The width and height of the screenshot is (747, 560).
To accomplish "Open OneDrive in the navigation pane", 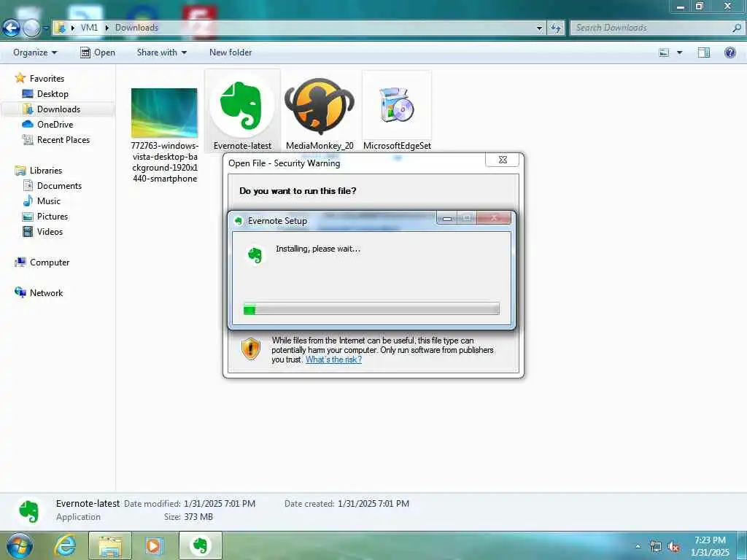I will (55, 124).
